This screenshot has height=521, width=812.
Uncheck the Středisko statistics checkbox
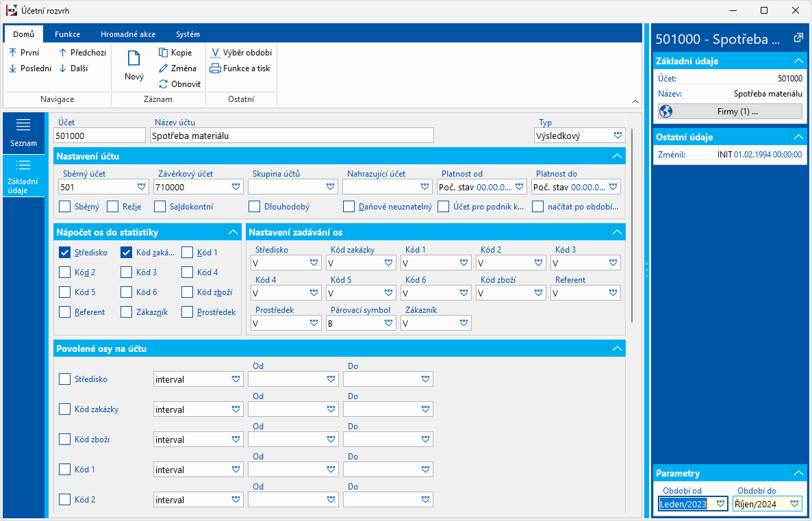pyautogui.click(x=65, y=253)
